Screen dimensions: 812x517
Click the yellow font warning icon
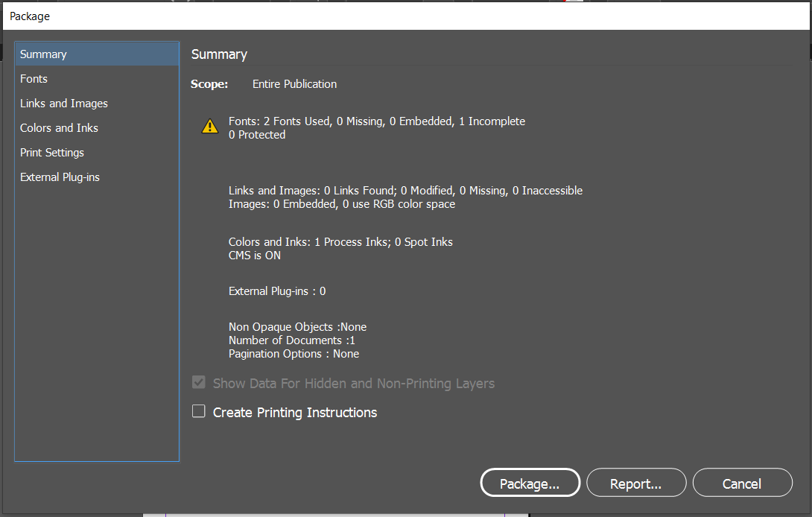(x=210, y=126)
